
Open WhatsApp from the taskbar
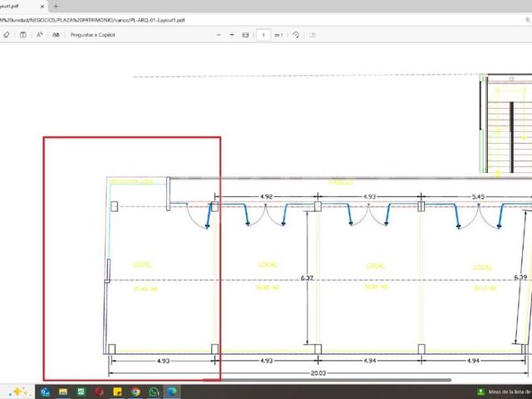tap(154, 392)
